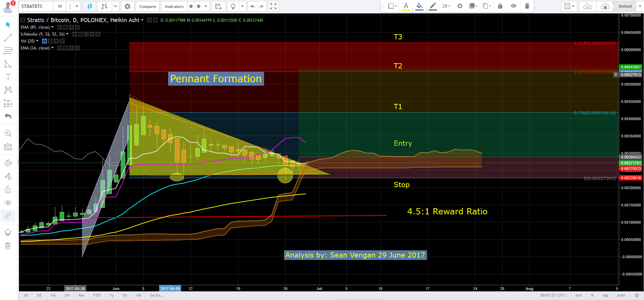Image resolution: width=644 pixels, height=300 pixels.
Task: Lock the selected drawing object
Action: [x=500, y=6]
